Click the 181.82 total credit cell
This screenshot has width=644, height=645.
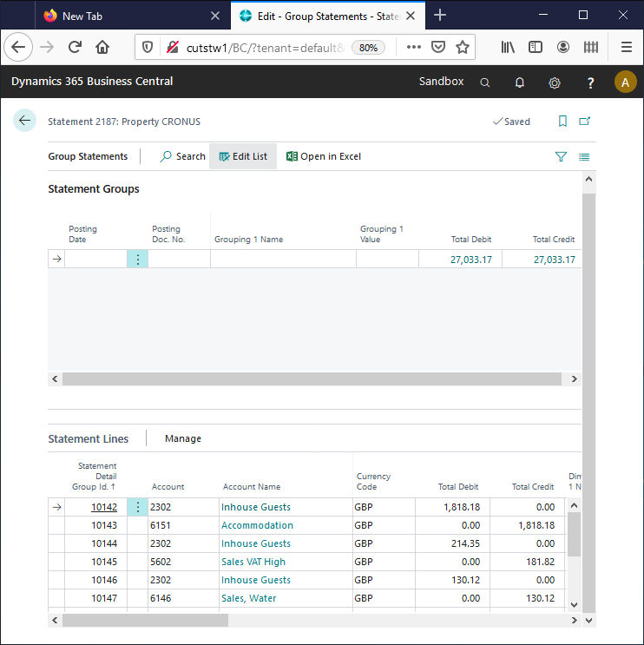[528, 562]
